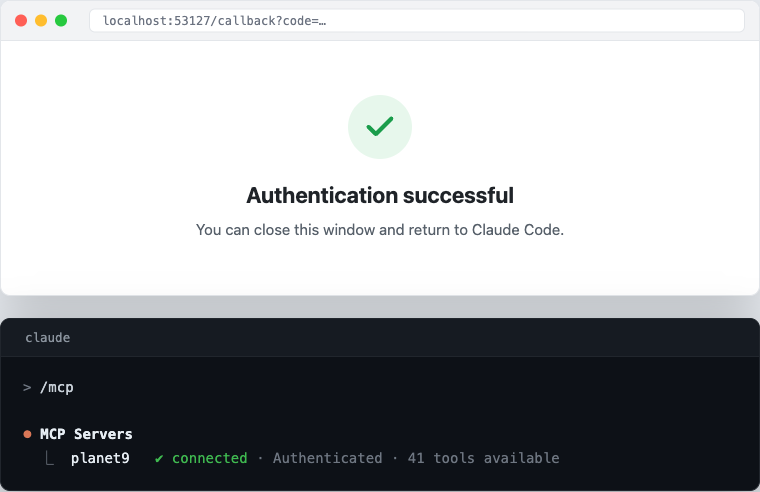Click the green maximize window button
760x492 pixels.
tap(61, 20)
